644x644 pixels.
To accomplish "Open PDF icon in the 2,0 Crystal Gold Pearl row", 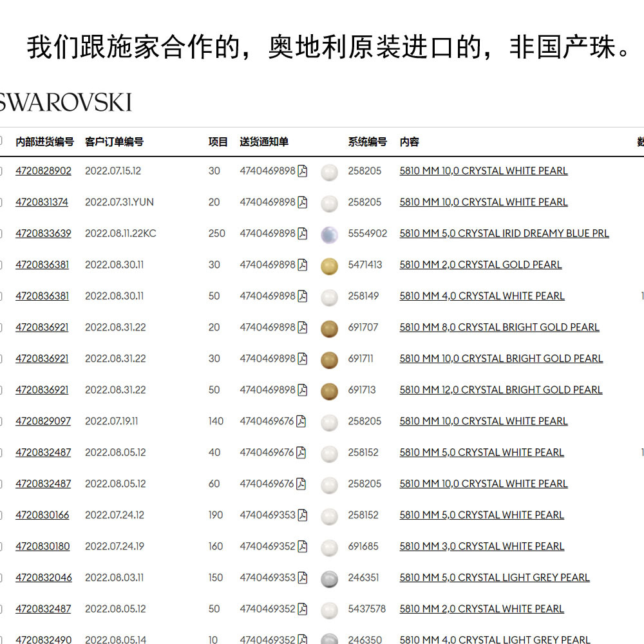I will coord(302,264).
